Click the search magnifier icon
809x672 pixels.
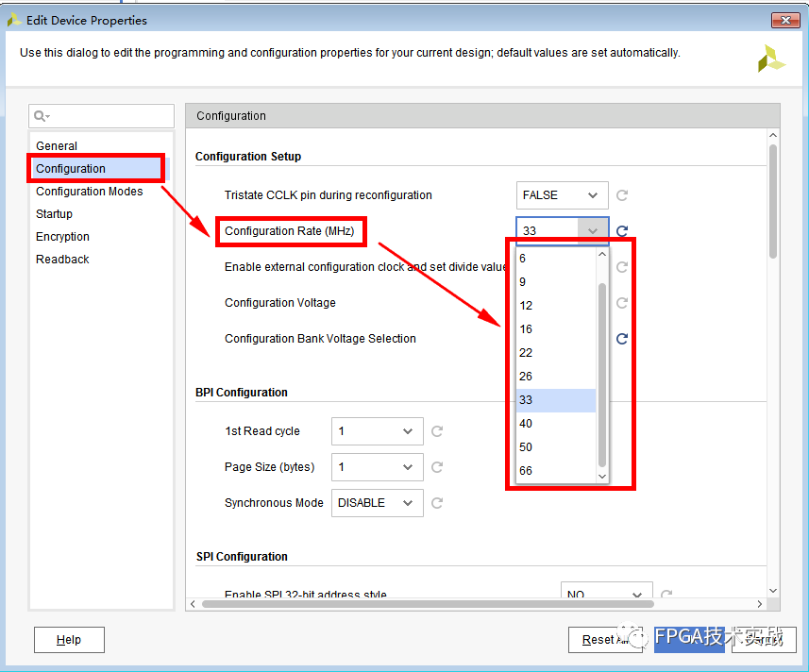tap(41, 116)
